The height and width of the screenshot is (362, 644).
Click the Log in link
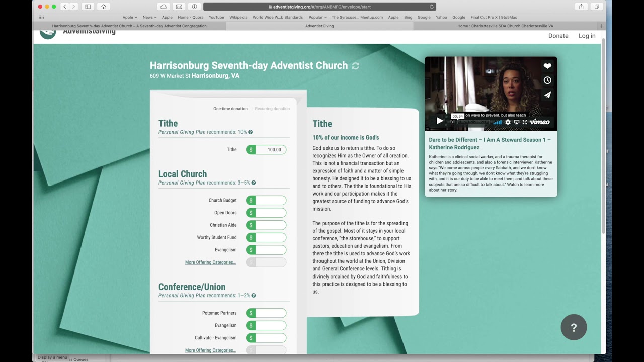pos(587,36)
